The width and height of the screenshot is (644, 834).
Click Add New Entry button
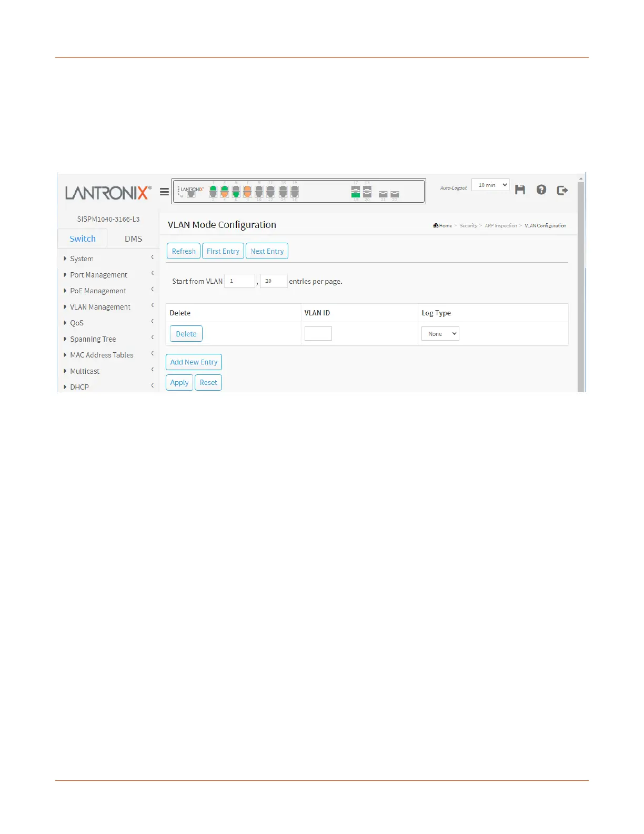pyautogui.click(x=194, y=362)
